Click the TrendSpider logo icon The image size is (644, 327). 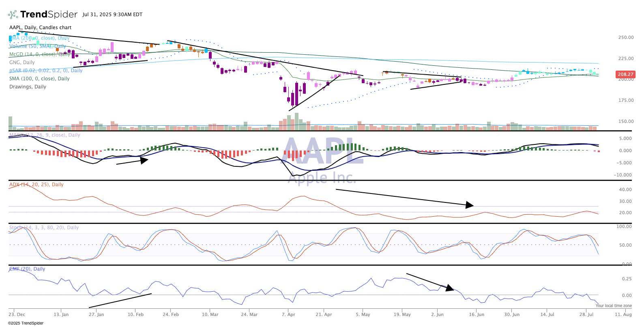click(13, 15)
